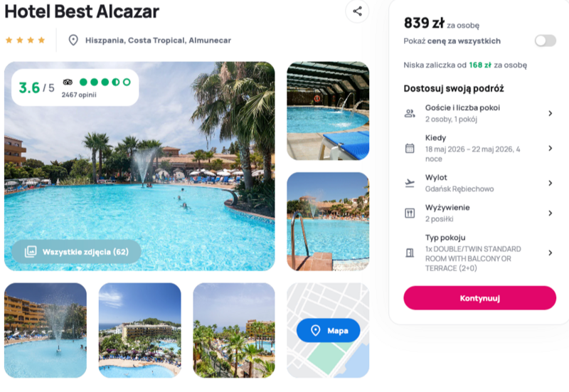Image resolution: width=569 pixels, height=392 pixels.
Task: Click the door icon beside Typ pokoju
Action: (x=410, y=253)
